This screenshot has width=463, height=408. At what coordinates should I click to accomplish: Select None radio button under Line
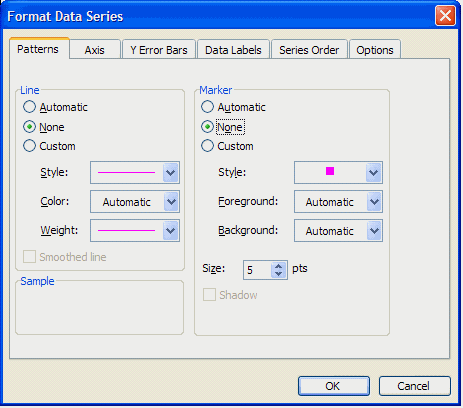point(29,127)
